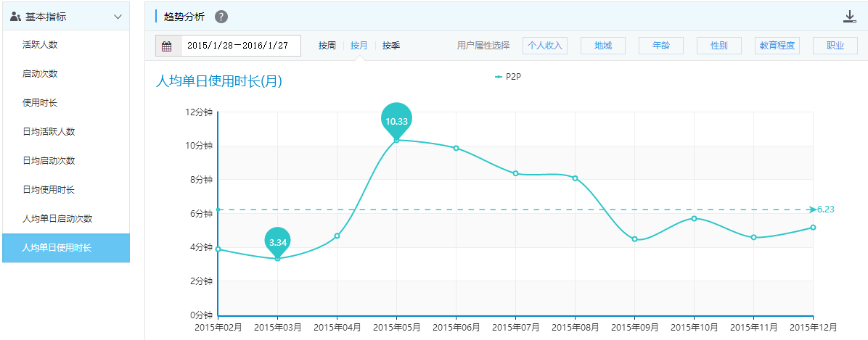868x340 pixels.
Task: Click the 地域 filter button
Action: point(602,46)
